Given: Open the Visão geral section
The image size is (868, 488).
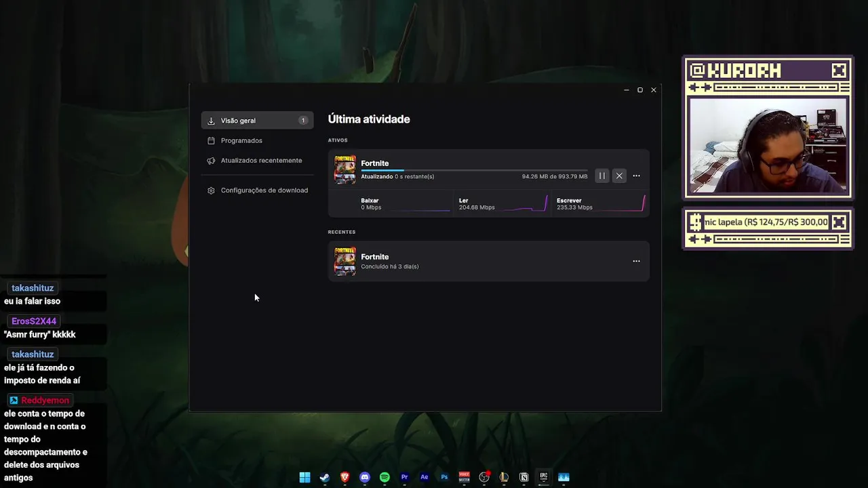Looking at the screenshot, I should (257, 121).
